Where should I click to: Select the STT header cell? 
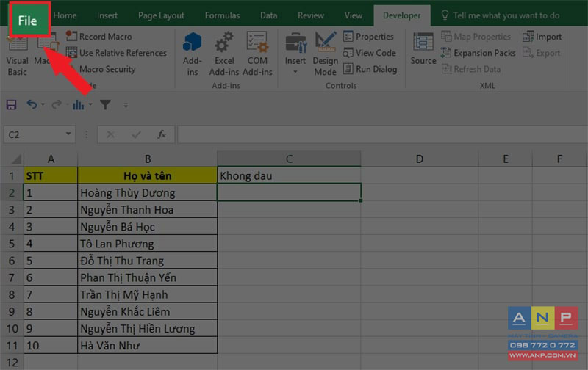coord(51,175)
